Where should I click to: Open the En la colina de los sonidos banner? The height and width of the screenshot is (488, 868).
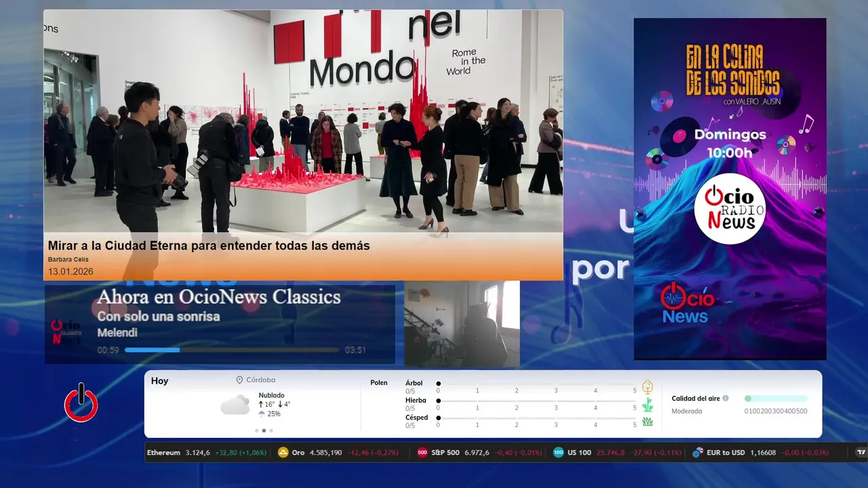(730, 188)
